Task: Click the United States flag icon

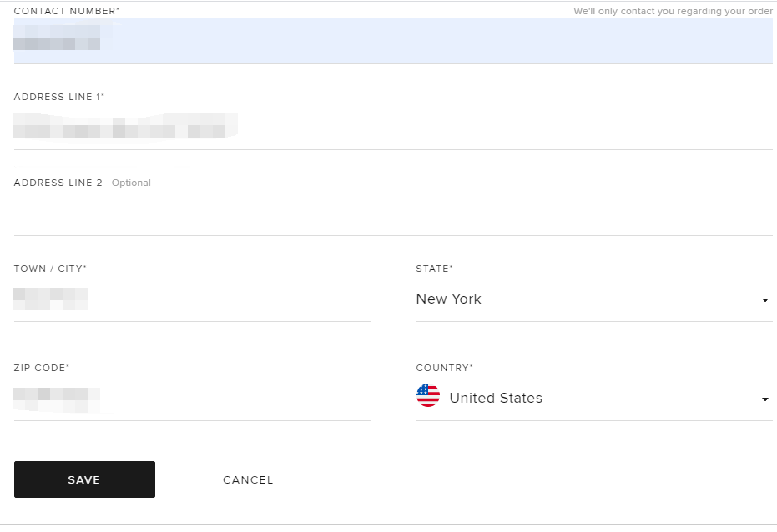Action: tap(428, 395)
